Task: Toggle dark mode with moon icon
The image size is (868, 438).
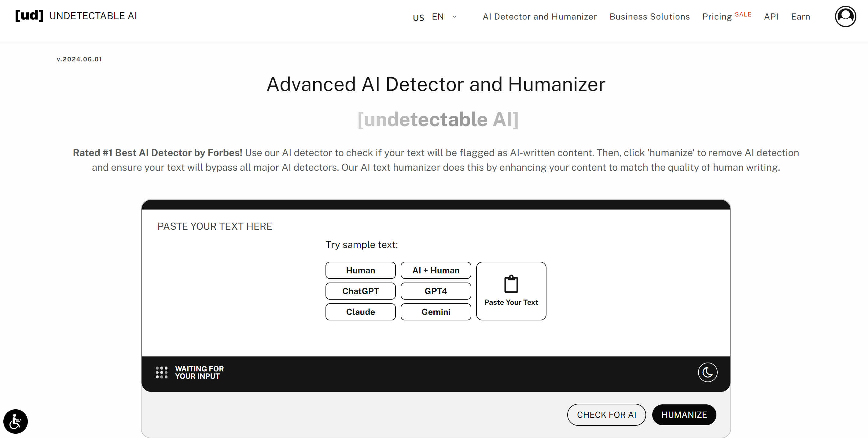Action: coord(707,372)
